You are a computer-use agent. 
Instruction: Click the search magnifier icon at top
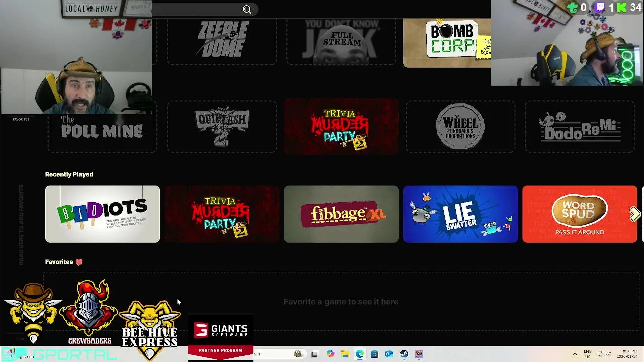pyautogui.click(x=247, y=9)
